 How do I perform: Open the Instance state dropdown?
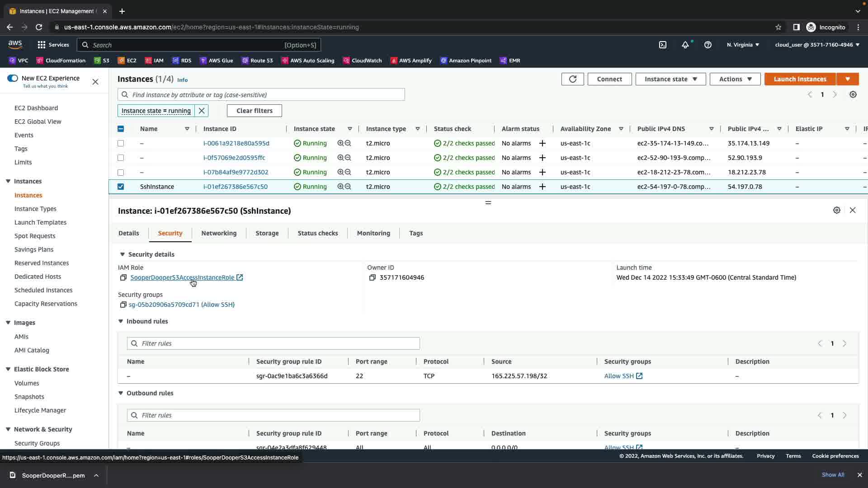point(670,79)
